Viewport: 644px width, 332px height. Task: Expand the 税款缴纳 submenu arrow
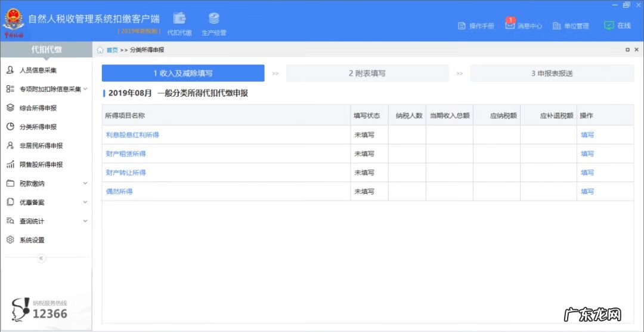(x=85, y=183)
